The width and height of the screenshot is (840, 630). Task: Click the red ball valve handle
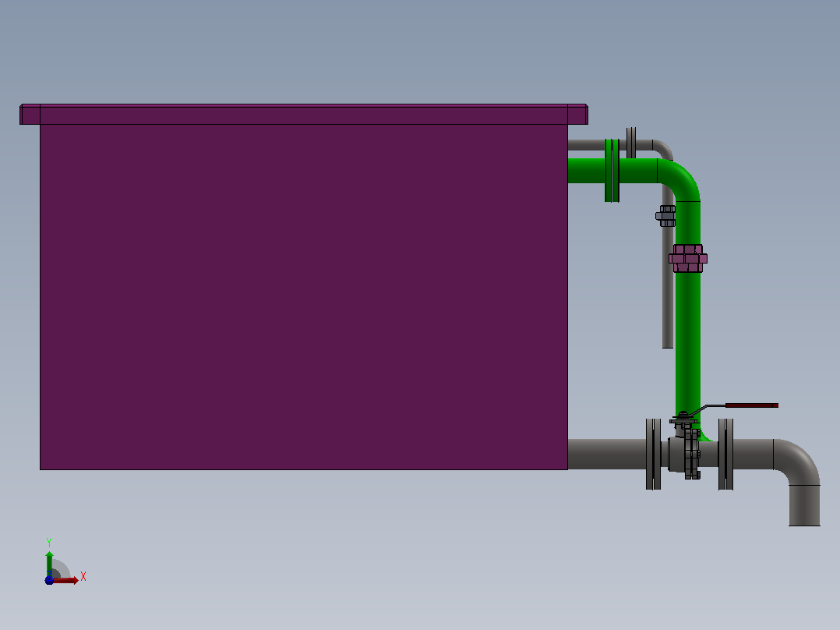click(752, 405)
